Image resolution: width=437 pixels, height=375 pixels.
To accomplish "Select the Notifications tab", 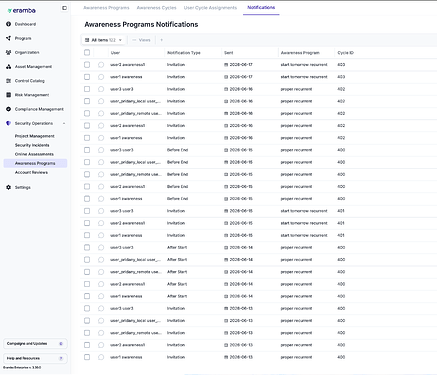I will [x=261, y=7].
